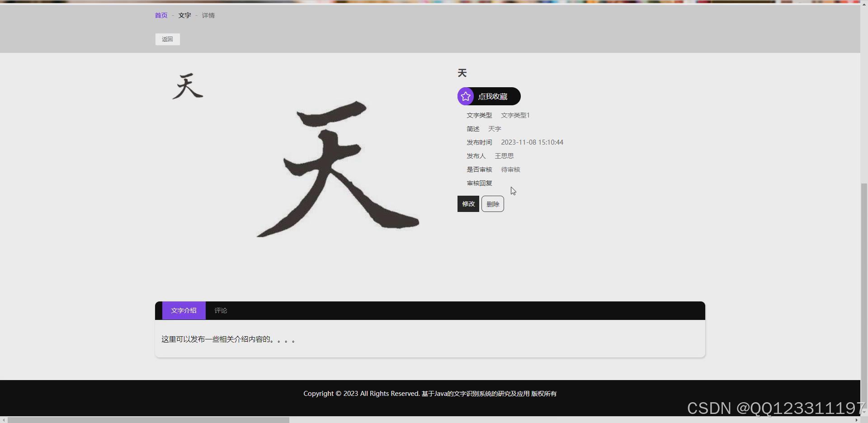Select the 详情 breadcrumb entry
This screenshot has width=868, height=423.
[208, 15]
